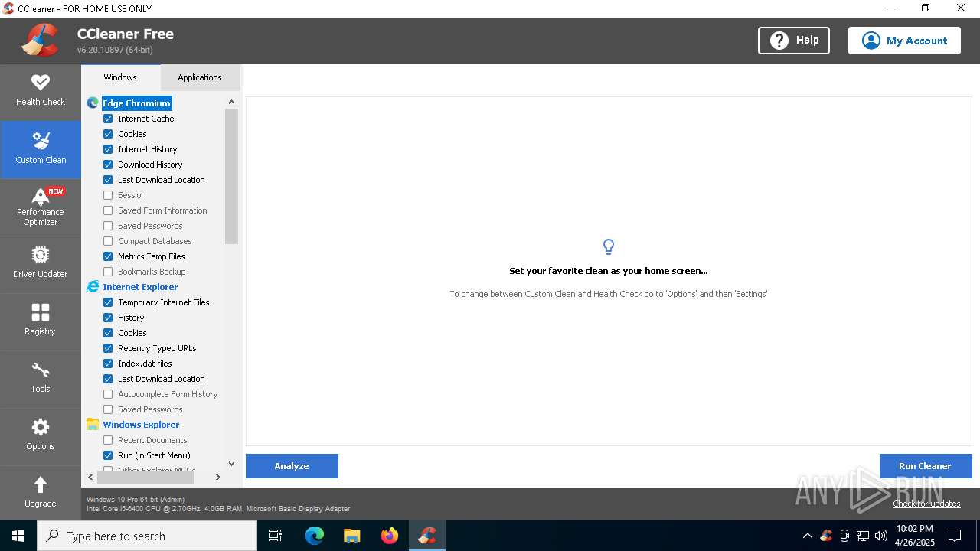Open the Health Check section
The height and width of the screenshot is (551, 980).
[x=41, y=92]
